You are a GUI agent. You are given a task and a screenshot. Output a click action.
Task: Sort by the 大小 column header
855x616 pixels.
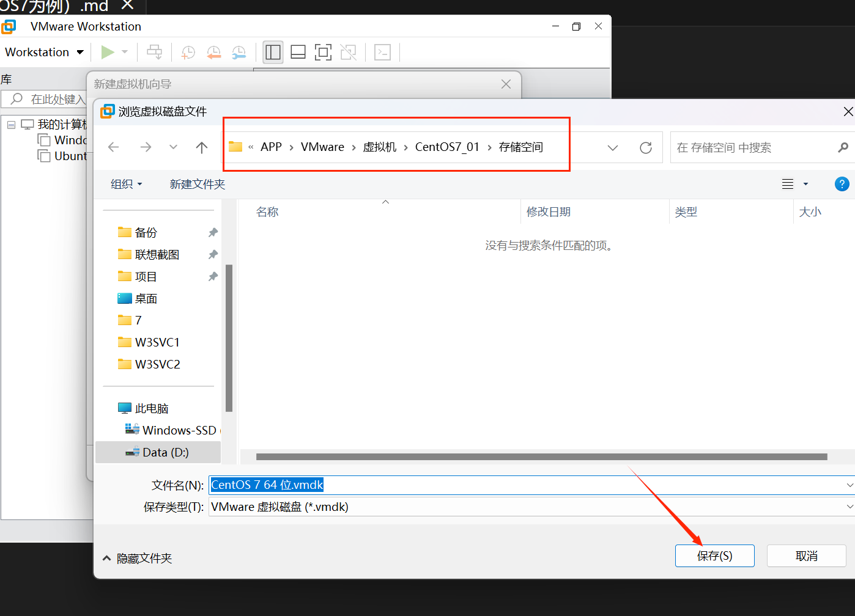click(810, 212)
